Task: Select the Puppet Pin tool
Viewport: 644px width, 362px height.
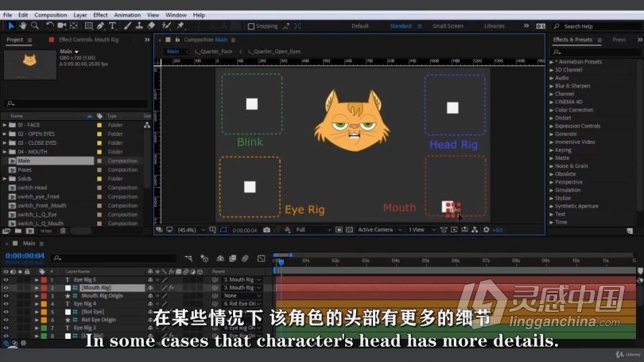Action: 180,26
